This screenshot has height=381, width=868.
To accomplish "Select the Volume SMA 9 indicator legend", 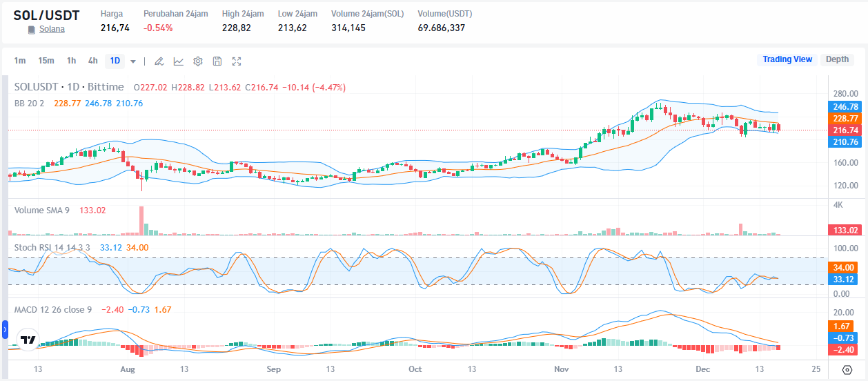I will click(x=42, y=211).
